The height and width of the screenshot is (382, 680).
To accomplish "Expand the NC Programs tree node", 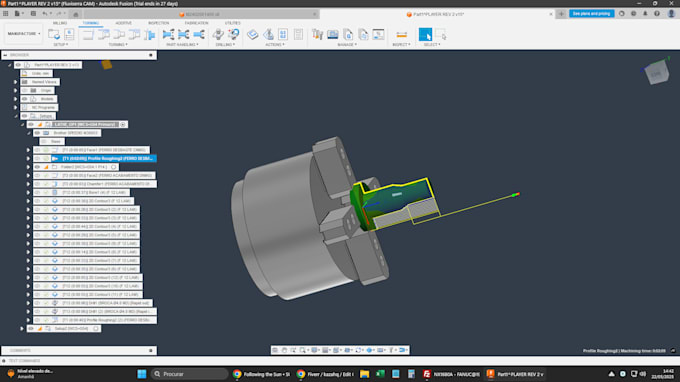I will coord(15,108).
